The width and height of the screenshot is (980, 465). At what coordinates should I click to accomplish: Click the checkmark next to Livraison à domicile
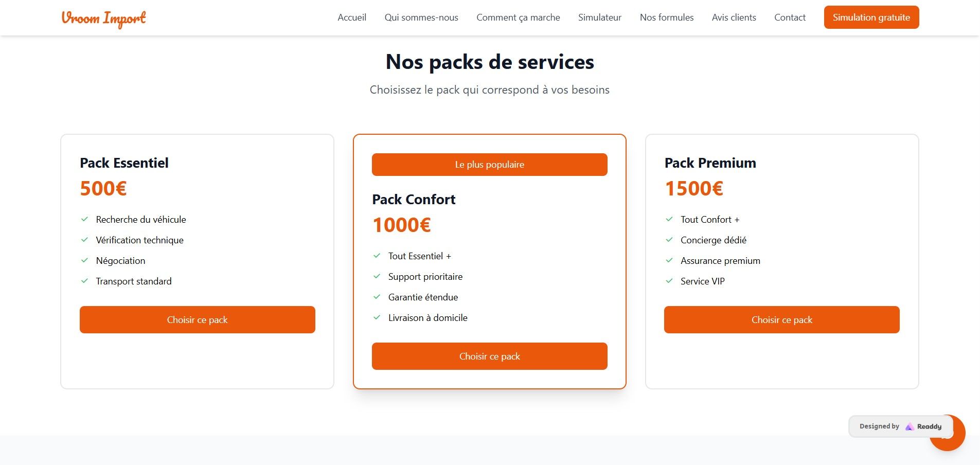(x=377, y=317)
